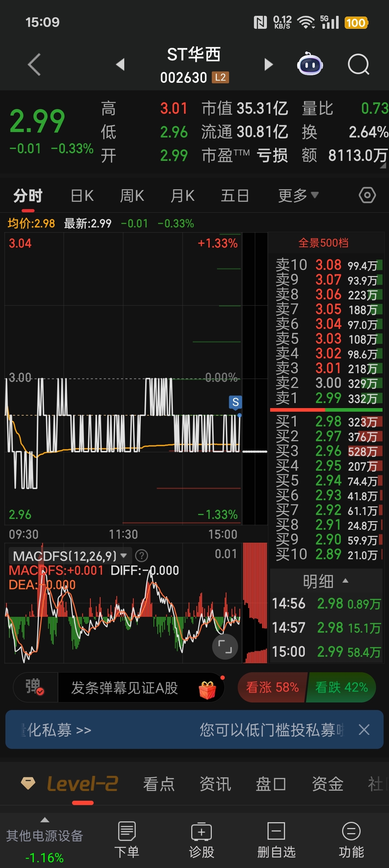
Task: Tap the S marker on the intraday chart
Action: pos(235,402)
